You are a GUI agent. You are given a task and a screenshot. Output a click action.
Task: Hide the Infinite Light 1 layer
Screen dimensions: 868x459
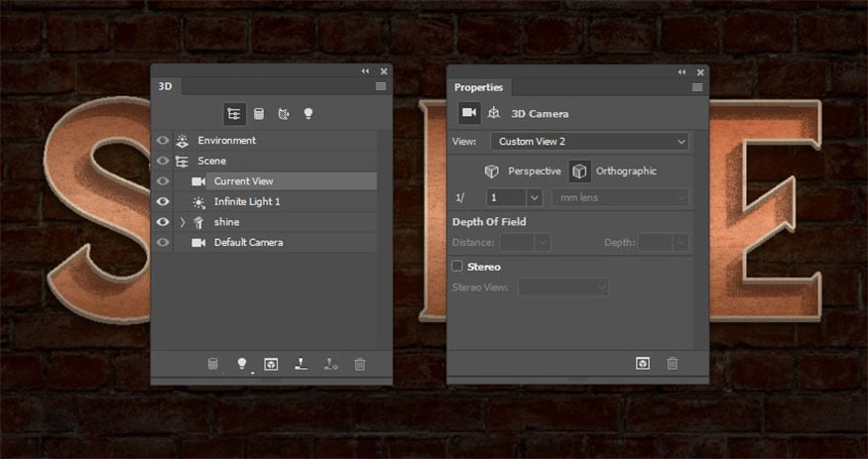coord(163,201)
